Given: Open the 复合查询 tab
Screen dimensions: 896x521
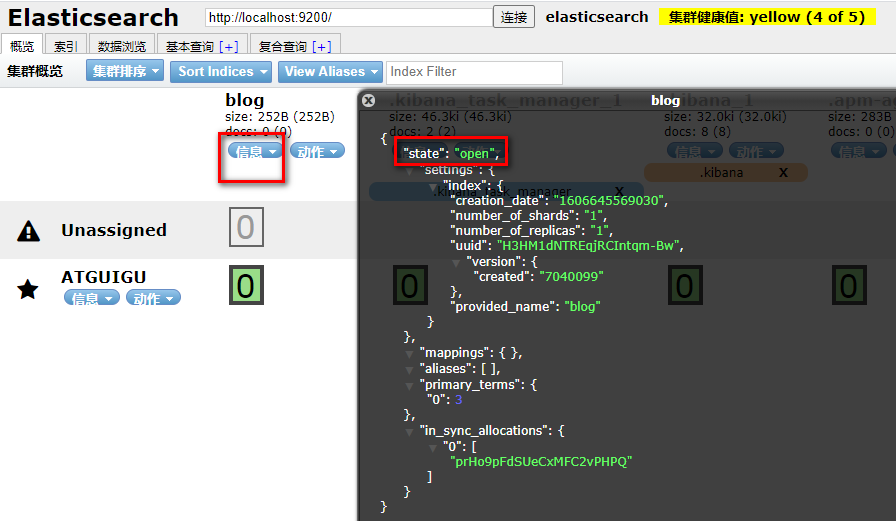Looking at the screenshot, I should [x=283, y=46].
